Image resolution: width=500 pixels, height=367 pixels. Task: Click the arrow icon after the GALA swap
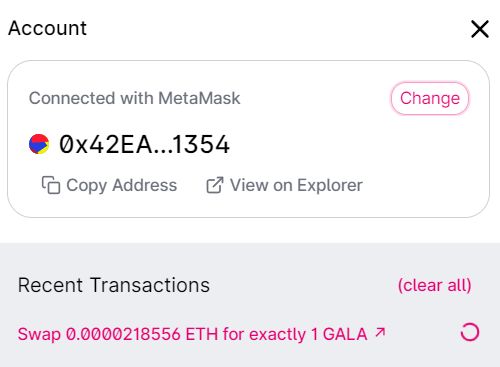point(380,332)
